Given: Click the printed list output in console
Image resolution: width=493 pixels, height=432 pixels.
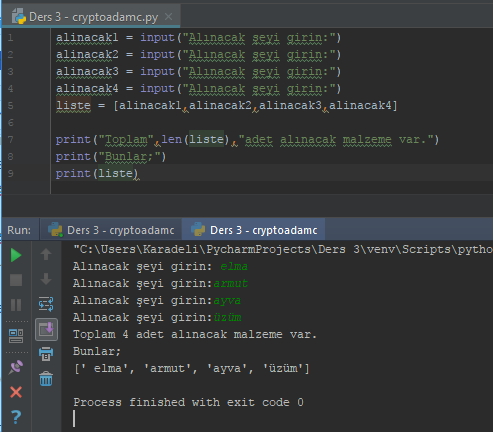Looking at the screenshot, I should pos(191,369).
